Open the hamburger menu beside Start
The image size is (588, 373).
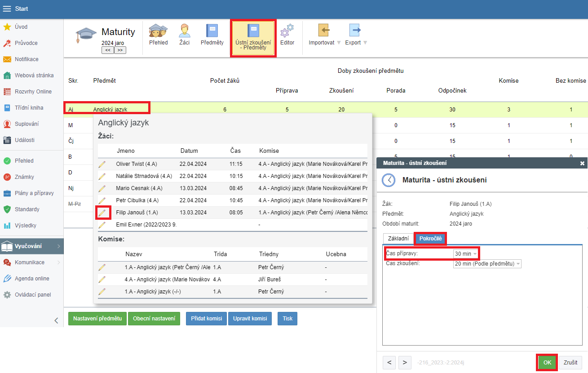[x=7, y=9]
